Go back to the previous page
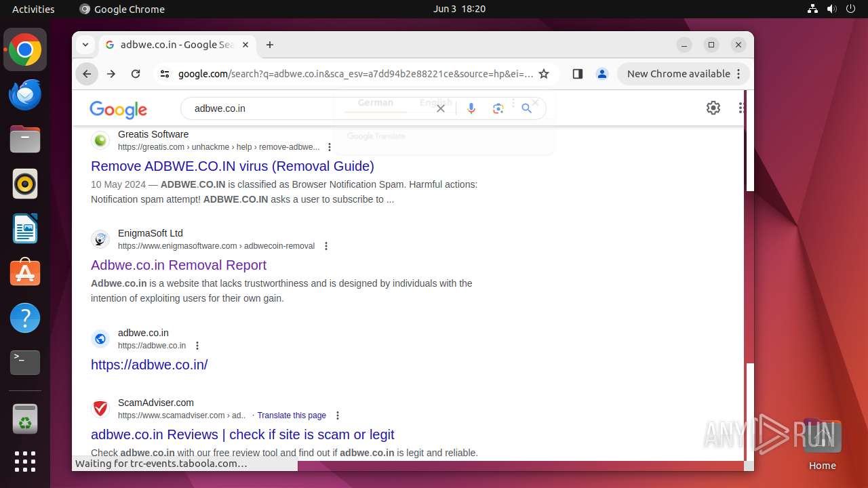 [87, 74]
